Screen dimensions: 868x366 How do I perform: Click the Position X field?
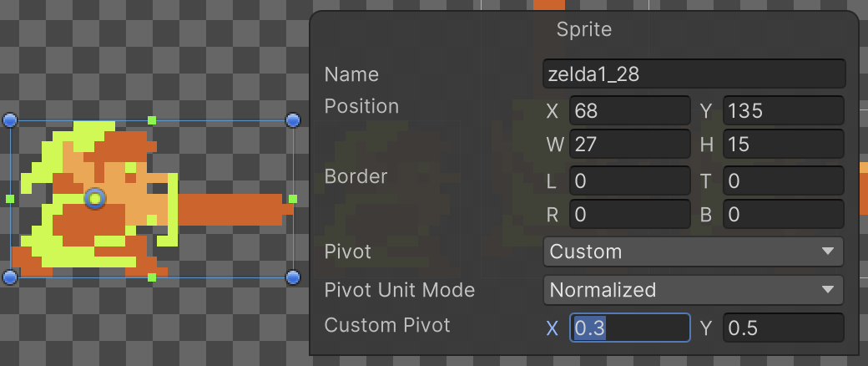pyautogui.click(x=629, y=110)
